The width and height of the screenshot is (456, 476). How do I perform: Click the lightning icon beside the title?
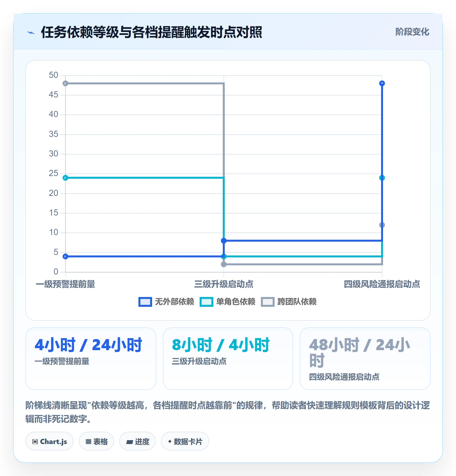(31, 32)
